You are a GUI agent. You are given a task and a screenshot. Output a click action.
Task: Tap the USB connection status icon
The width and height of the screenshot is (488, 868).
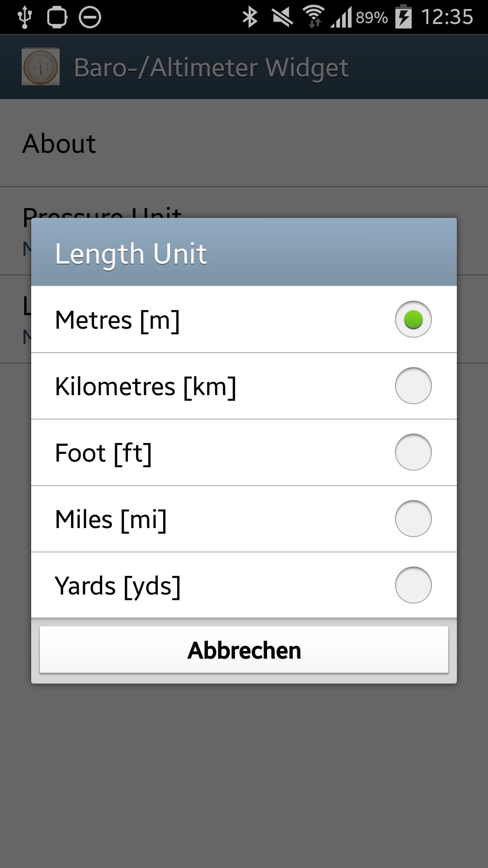pos(25,18)
